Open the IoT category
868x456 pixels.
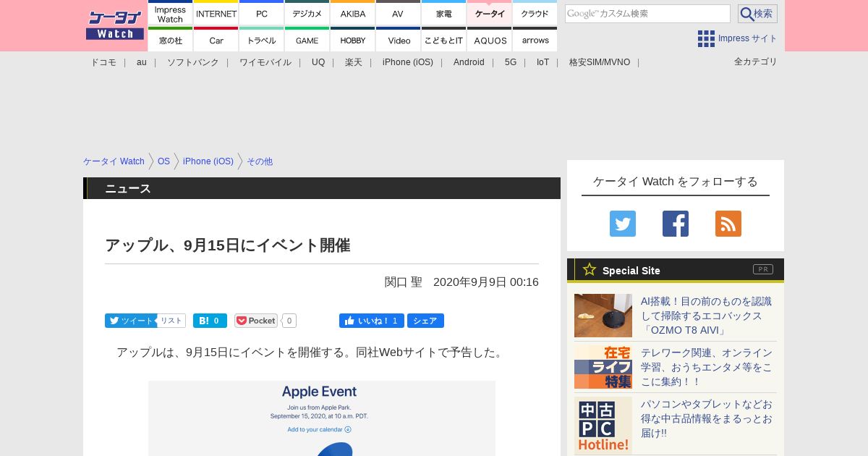pos(542,62)
